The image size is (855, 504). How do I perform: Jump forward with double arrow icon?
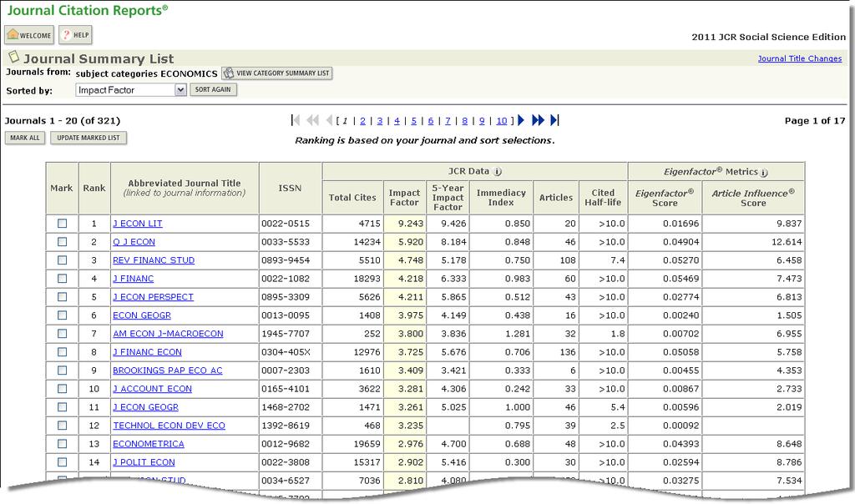pyautogui.click(x=538, y=120)
